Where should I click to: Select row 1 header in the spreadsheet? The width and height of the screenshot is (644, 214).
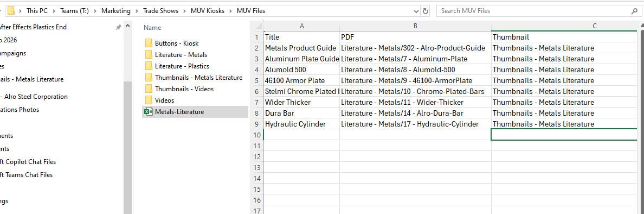click(257, 37)
